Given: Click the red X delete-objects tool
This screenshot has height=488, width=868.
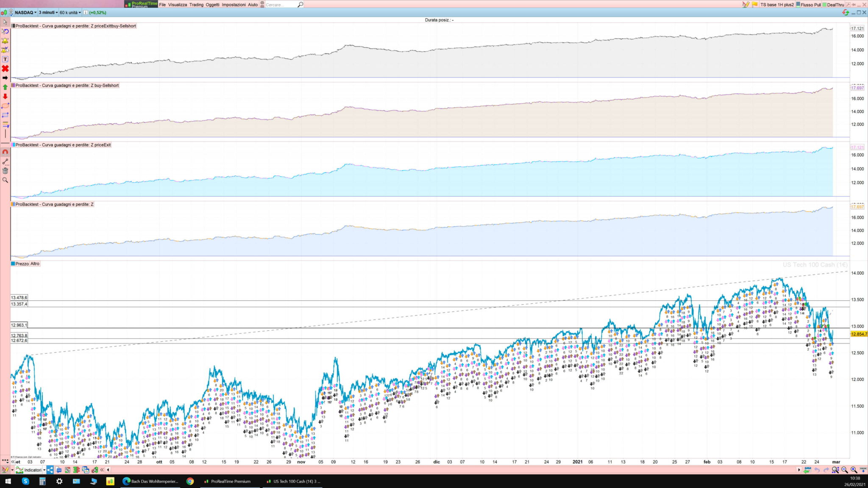Looking at the screenshot, I should coord(5,69).
